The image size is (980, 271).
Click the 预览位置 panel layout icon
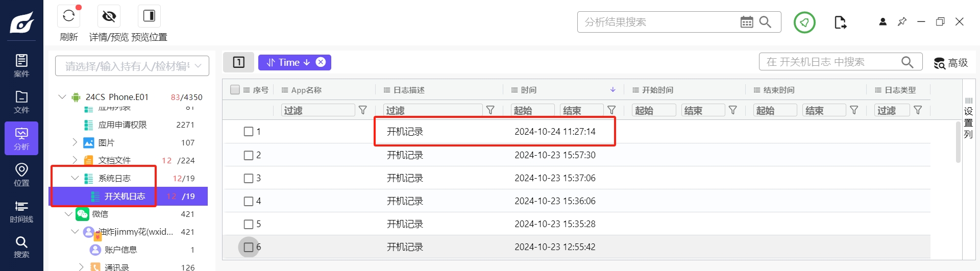[149, 16]
